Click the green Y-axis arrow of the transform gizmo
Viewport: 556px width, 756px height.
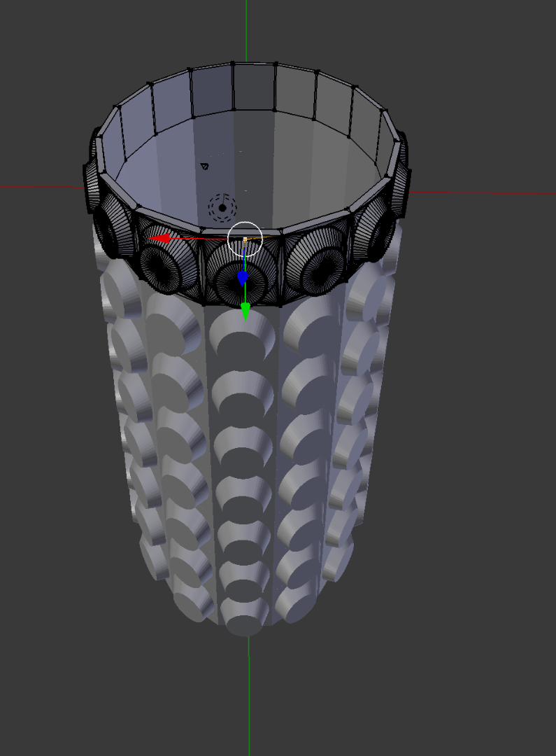pyautogui.click(x=245, y=311)
